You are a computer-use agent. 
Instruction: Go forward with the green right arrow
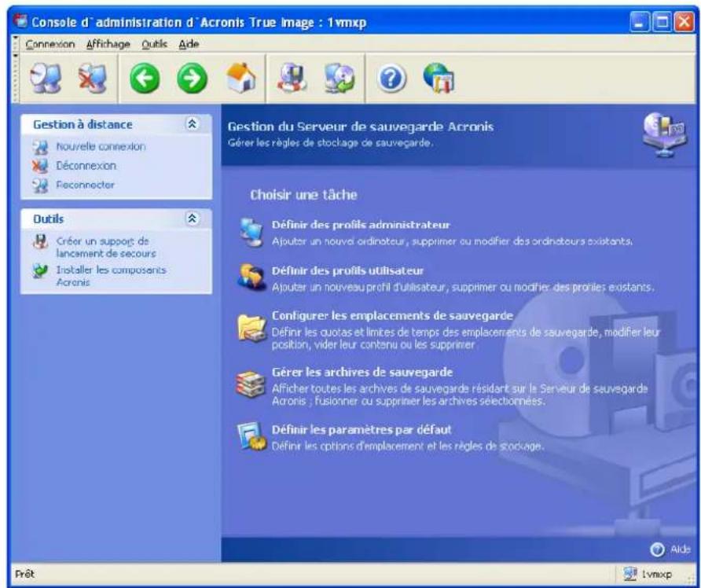pos(193,79)
